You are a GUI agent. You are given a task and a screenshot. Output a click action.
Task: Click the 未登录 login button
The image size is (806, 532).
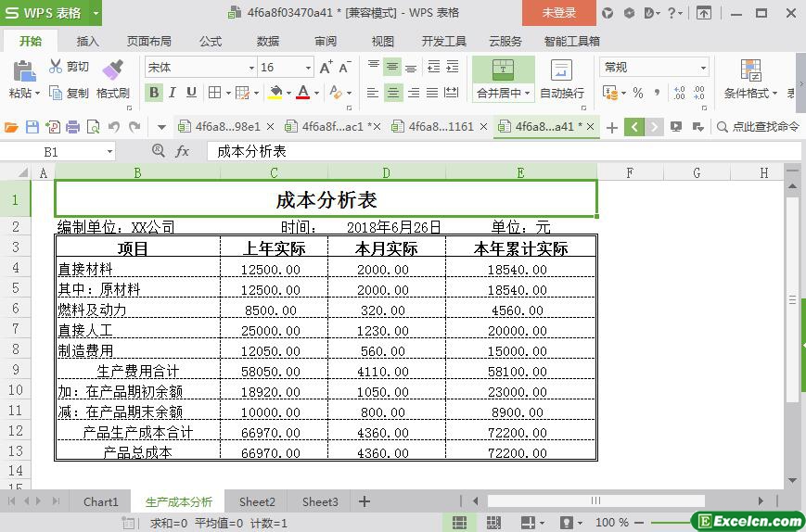click(x=559, y=13)
